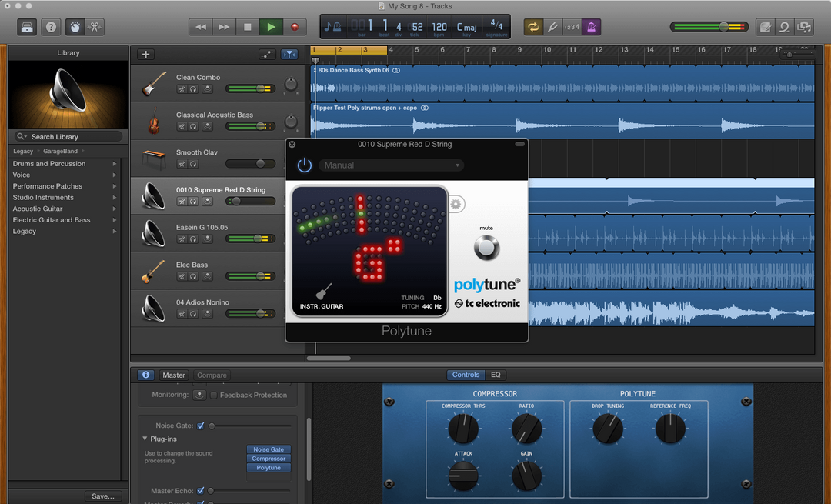Select the Controls tab
Viewport: 831px width, 504px height.
tap(466, 375)
